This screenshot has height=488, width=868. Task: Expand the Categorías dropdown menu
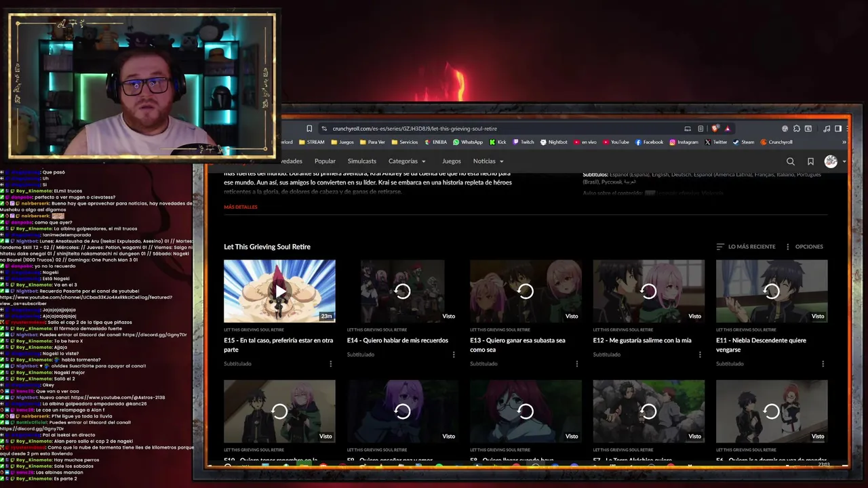pos(407,161)
